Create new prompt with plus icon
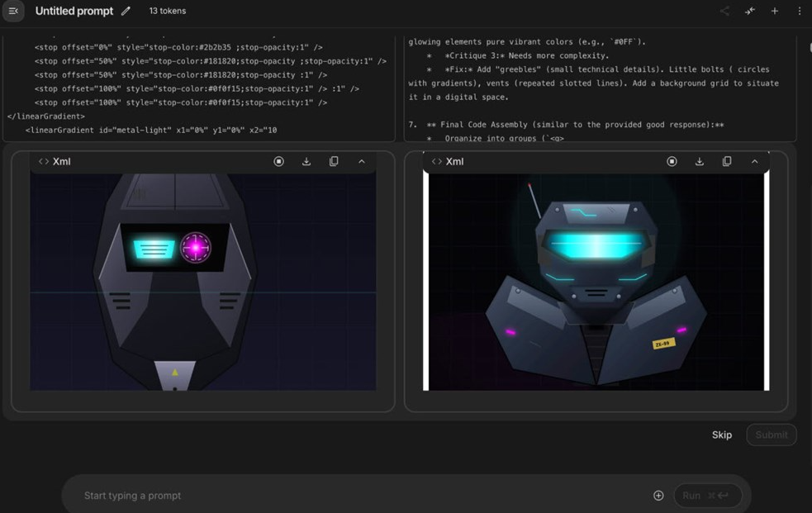812x513 pixels. pyautogui.click(x=774, y=12)
